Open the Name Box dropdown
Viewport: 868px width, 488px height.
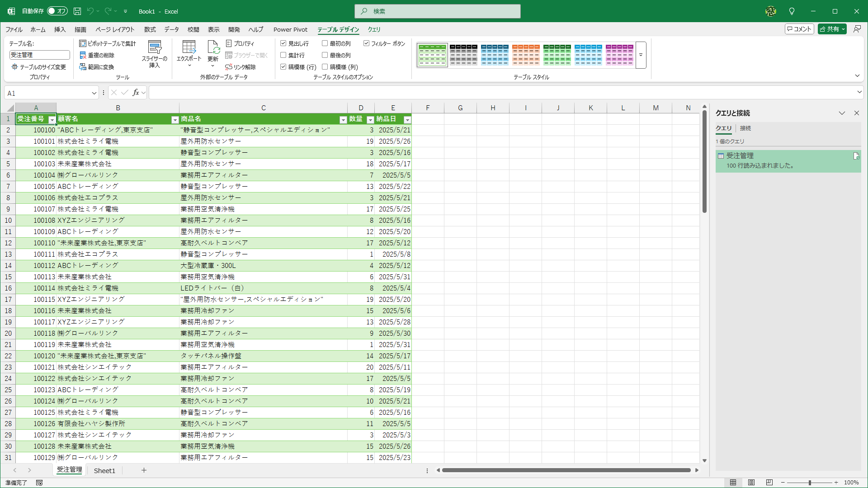coord(94,92)
